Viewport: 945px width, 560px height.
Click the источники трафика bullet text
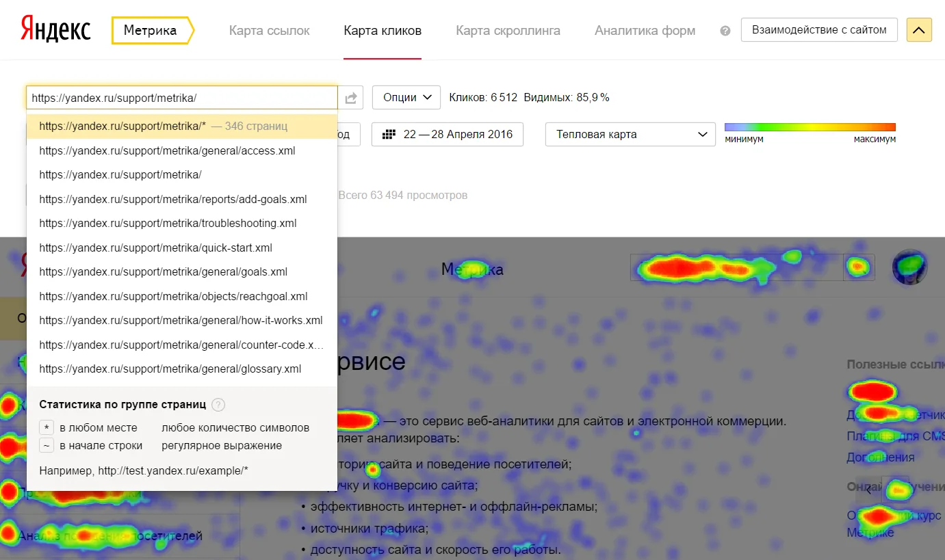[x=370, y=529]
